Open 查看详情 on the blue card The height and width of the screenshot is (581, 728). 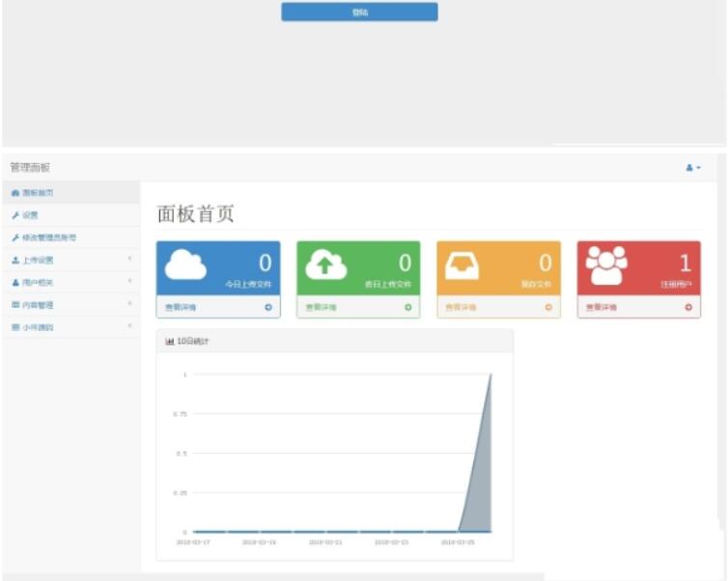point(180,308)
